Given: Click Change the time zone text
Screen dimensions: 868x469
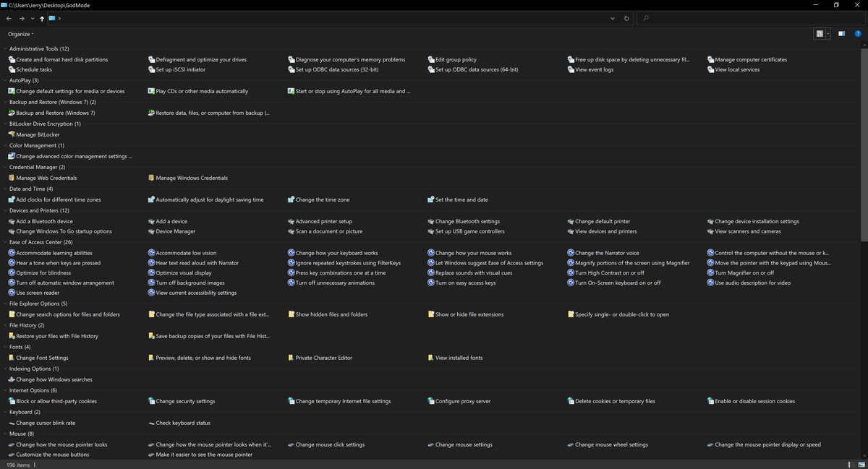Looking at the screenshot, I should coord(323,200).
